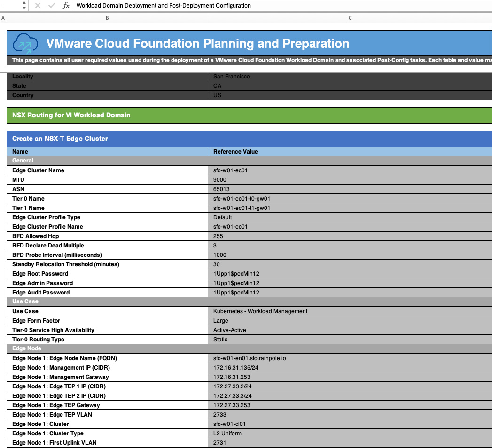This screenshot has width=492, height=448.
Task: Select the BFD Allowed Hop value 255
Action: tap(350, 236)
